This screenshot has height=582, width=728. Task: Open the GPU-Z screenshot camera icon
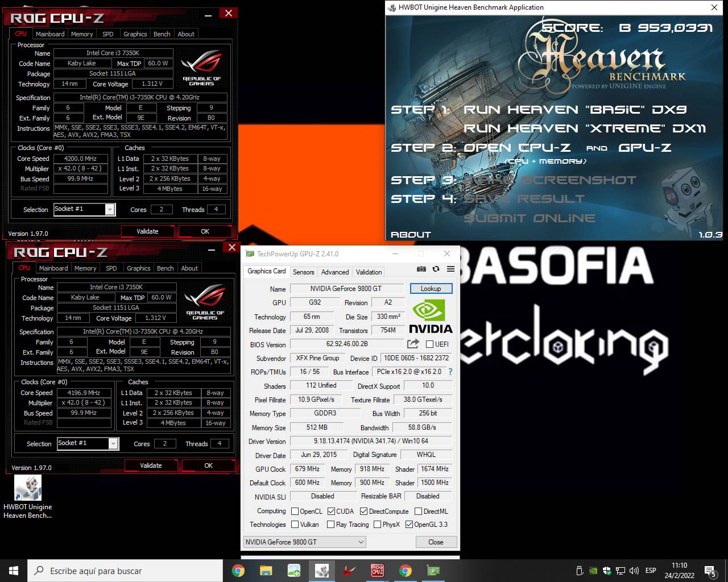point(421,269)
